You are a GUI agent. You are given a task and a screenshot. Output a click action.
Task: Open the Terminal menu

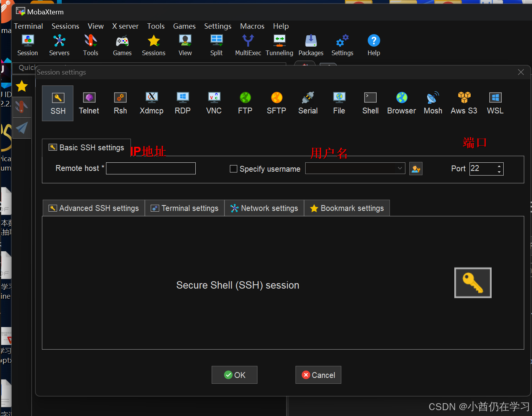pos(28,26)
